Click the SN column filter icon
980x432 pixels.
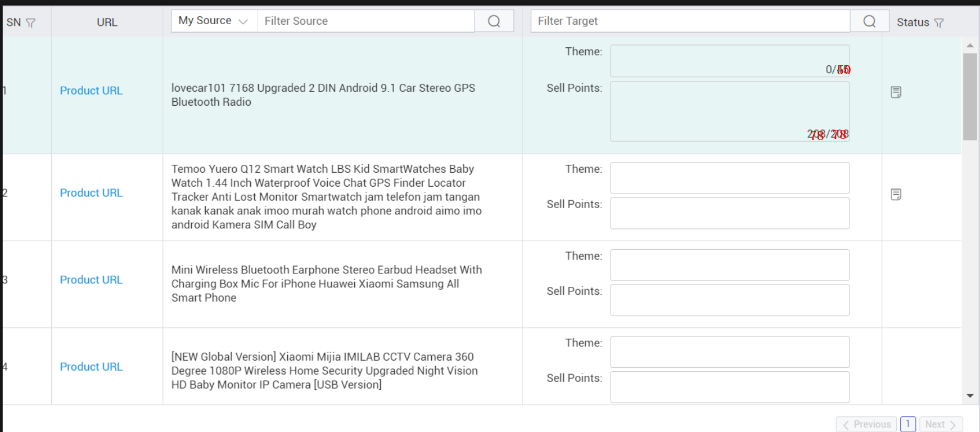pyautogui.click(x=31, y=23)
